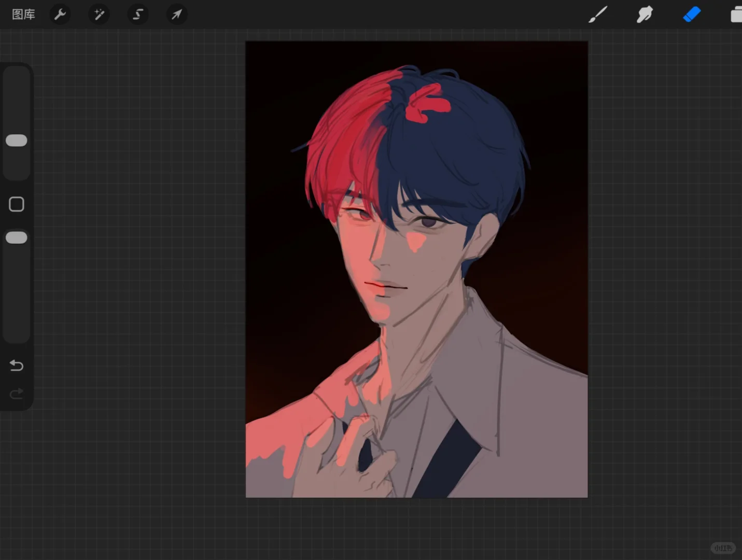Tap the portrait artwork canvas

416,269
